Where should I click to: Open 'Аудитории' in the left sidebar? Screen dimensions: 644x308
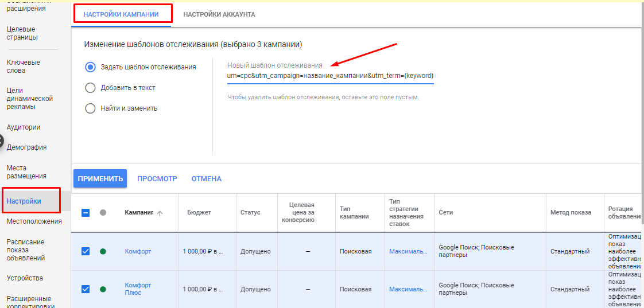(23, 127)
